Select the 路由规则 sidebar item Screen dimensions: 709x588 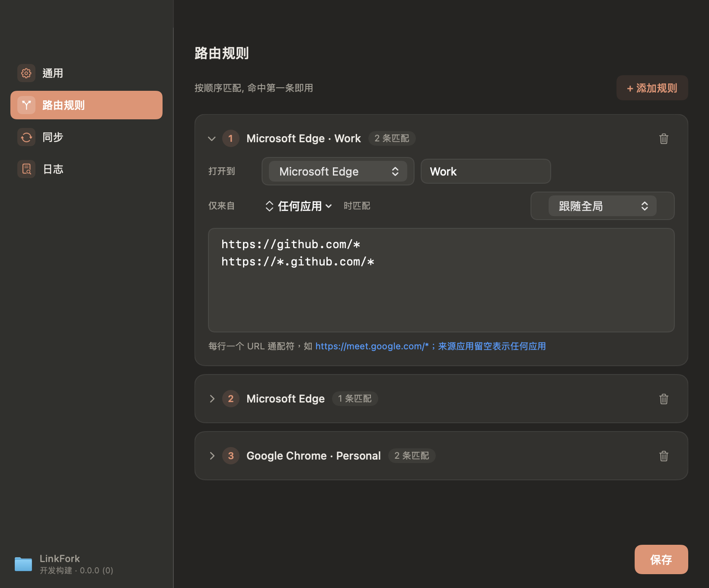point(86,105)
